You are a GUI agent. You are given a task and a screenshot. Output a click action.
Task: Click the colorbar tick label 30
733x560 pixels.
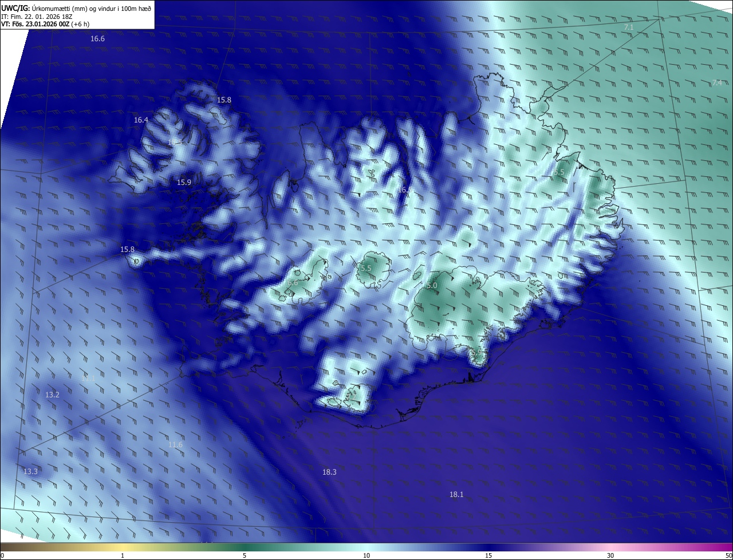pos(610,555)
